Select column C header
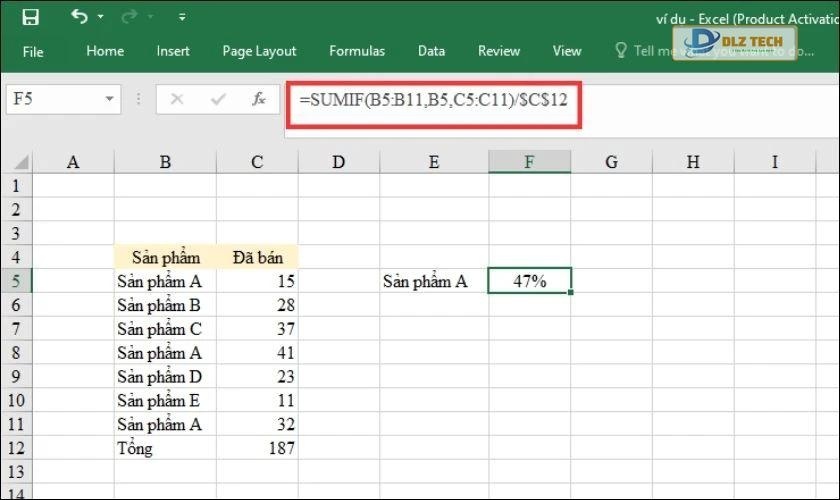840x500 pixels. click(x=257, y=162)
